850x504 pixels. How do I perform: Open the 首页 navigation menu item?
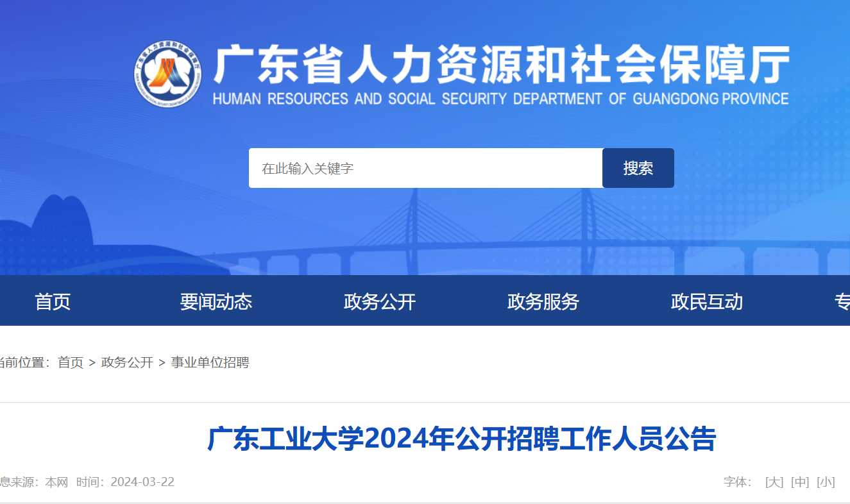click(x=53, y=301)
